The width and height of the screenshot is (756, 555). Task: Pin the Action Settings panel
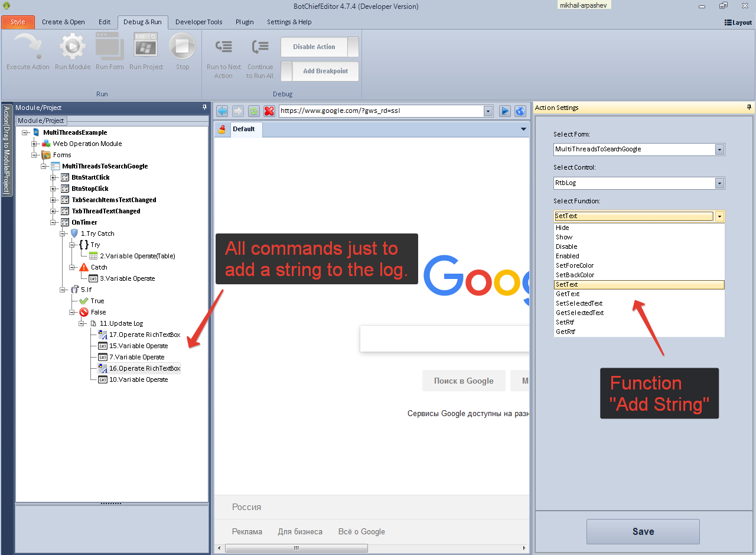click(x=749, y=108)
